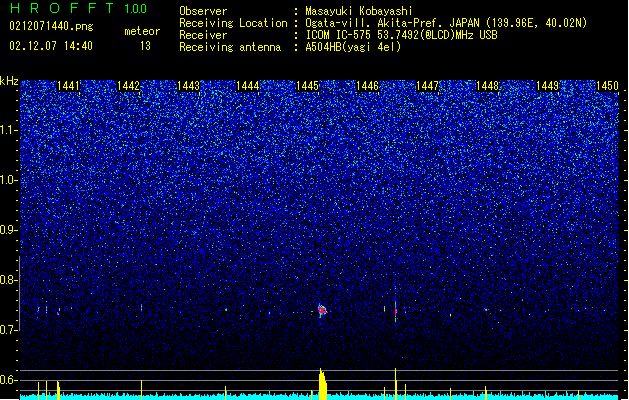Click the 1.1 kHz frequency tick label
629x400 pixels.
click(9, 130)
